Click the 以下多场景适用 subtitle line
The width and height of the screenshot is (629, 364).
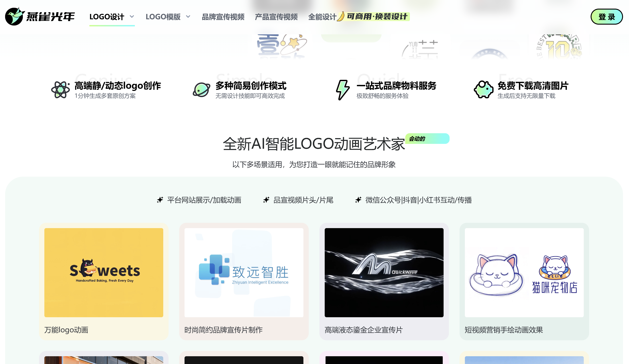click(x=314, y=165)
